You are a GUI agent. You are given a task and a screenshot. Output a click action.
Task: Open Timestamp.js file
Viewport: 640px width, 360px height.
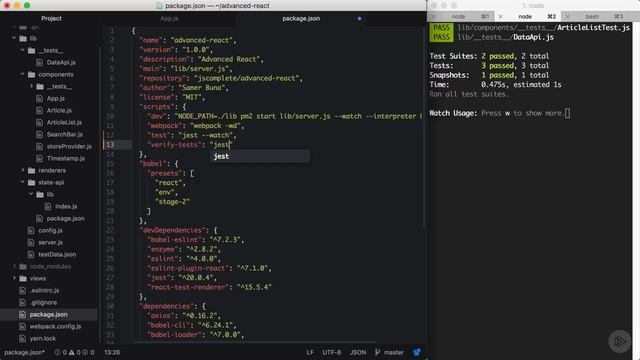tap(66, 158)
